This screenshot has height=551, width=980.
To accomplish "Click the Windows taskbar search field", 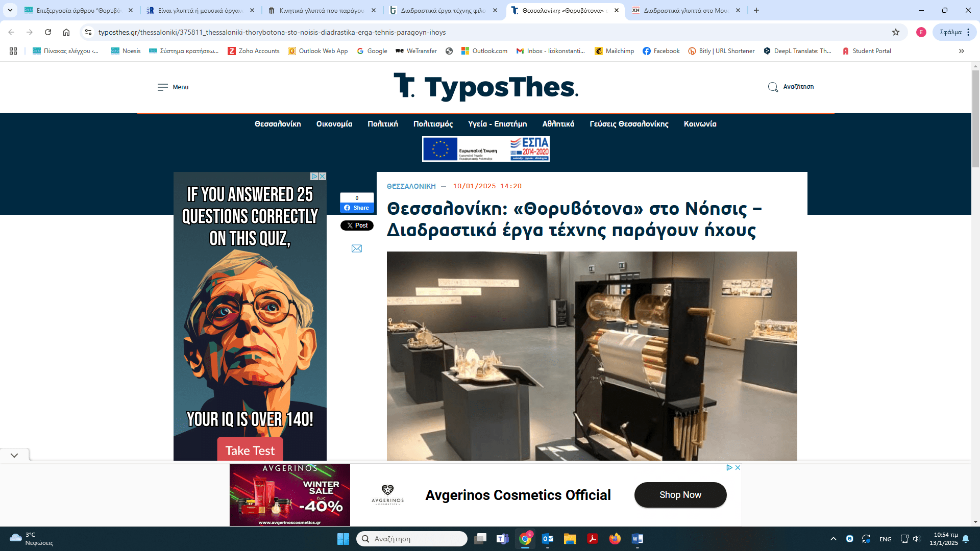I will (x=411, y=539).
